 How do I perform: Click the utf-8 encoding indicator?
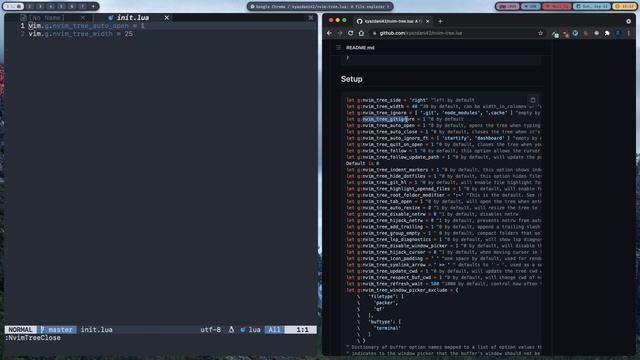(x=210, y=329)
